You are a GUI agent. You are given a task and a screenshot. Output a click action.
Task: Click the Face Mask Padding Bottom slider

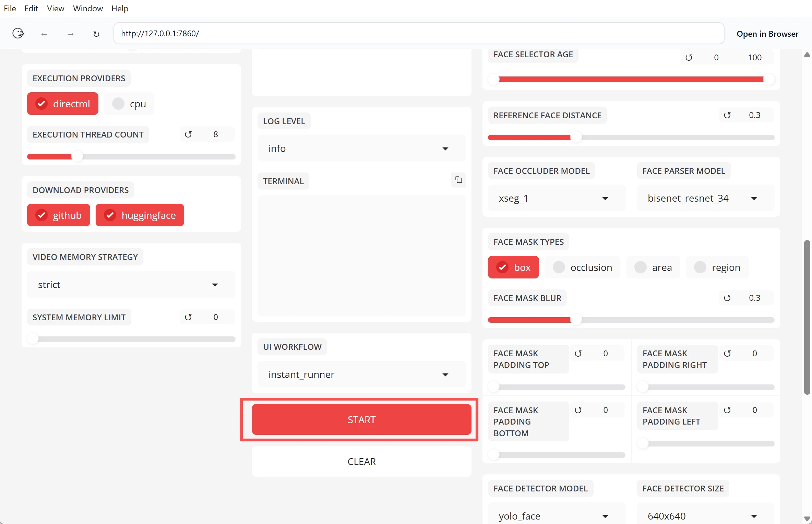(x=557, y=455)
